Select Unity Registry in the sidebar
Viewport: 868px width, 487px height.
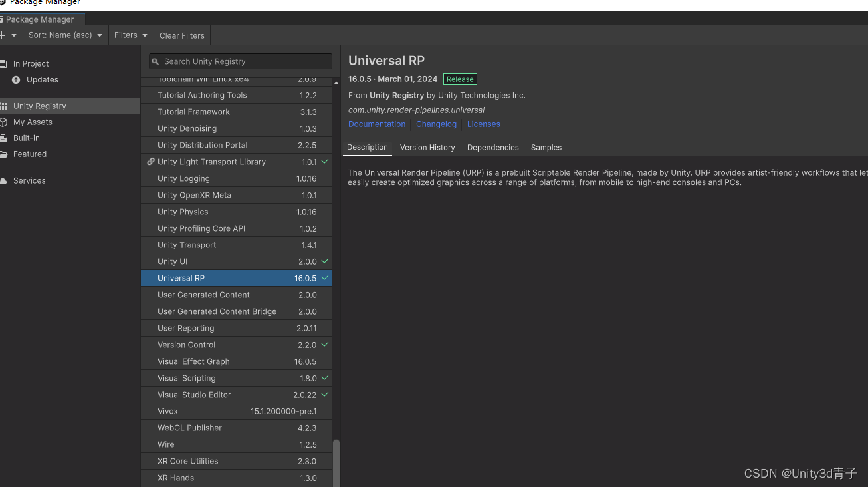click(x=70, y=106)
